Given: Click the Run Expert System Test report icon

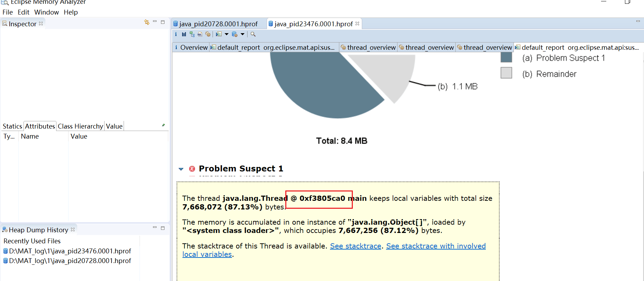Looking at the screenshot, I should (218, 34).
